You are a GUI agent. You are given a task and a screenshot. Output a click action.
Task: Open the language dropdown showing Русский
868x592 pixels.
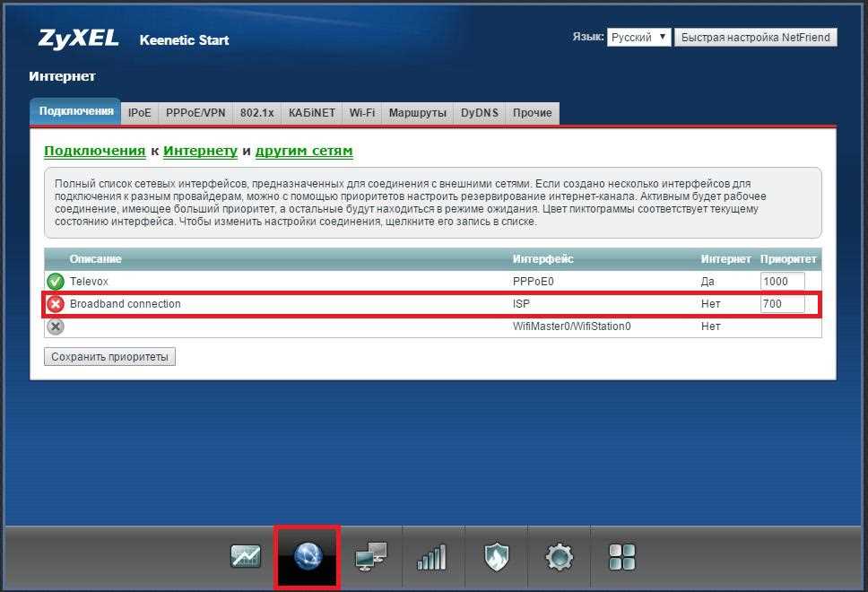point(638,37)
